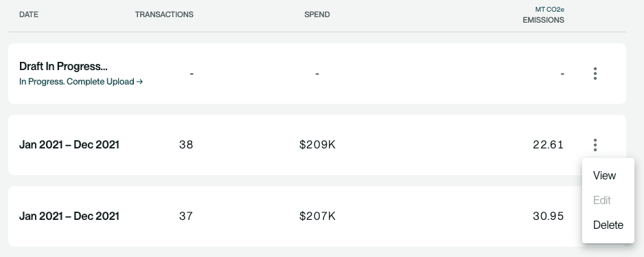Click the 38 transactions count
The width and height of the screenshot is (644, 257).
click(x=186, y=145)
